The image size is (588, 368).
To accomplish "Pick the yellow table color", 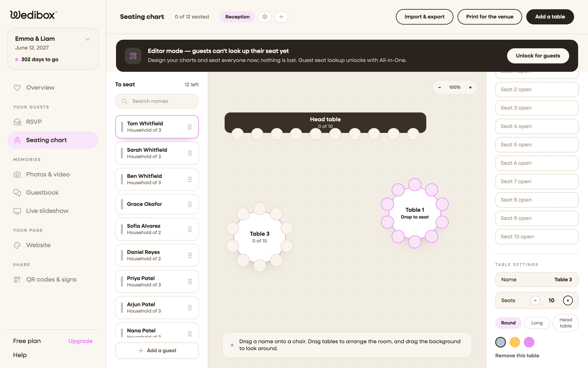I will point(515,342).
